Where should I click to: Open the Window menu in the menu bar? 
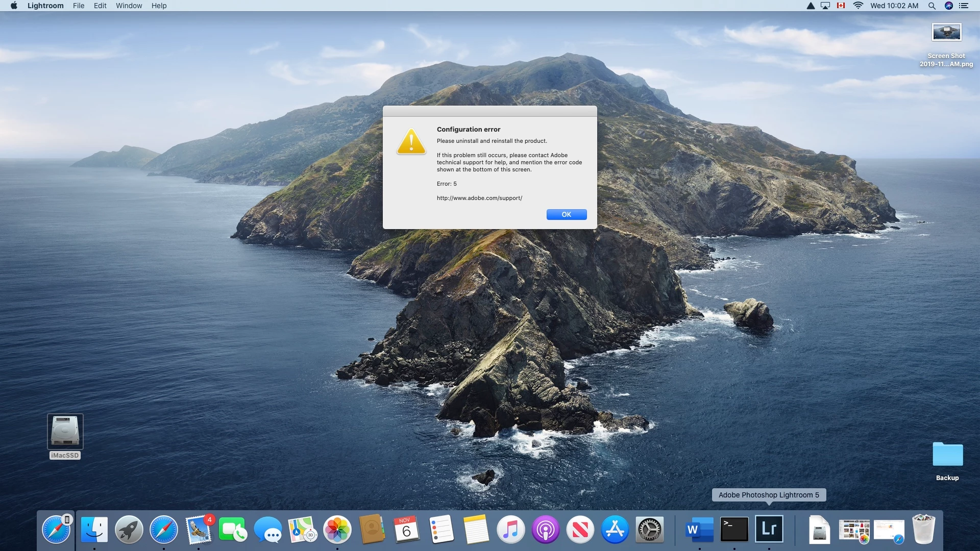(x=129, y=6)
